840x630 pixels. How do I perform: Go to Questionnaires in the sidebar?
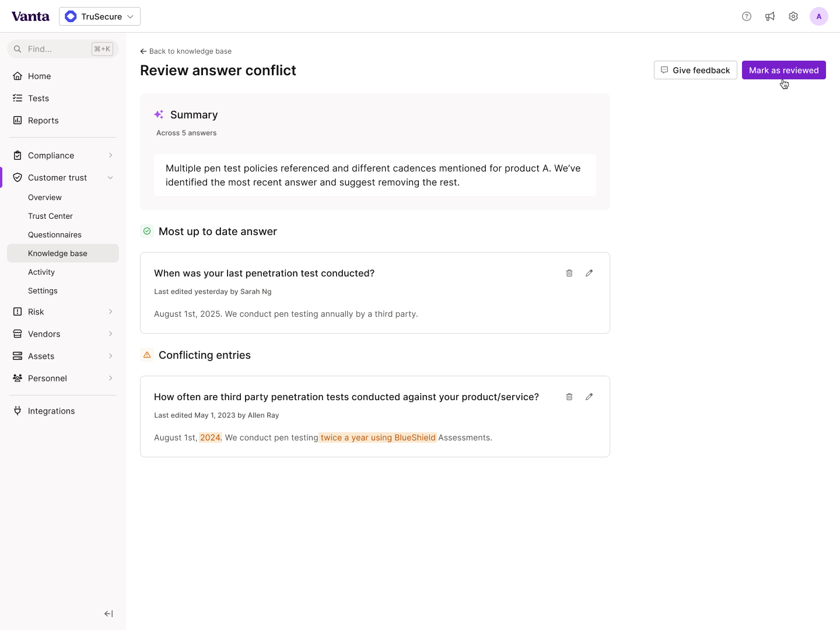coord(55,235)
